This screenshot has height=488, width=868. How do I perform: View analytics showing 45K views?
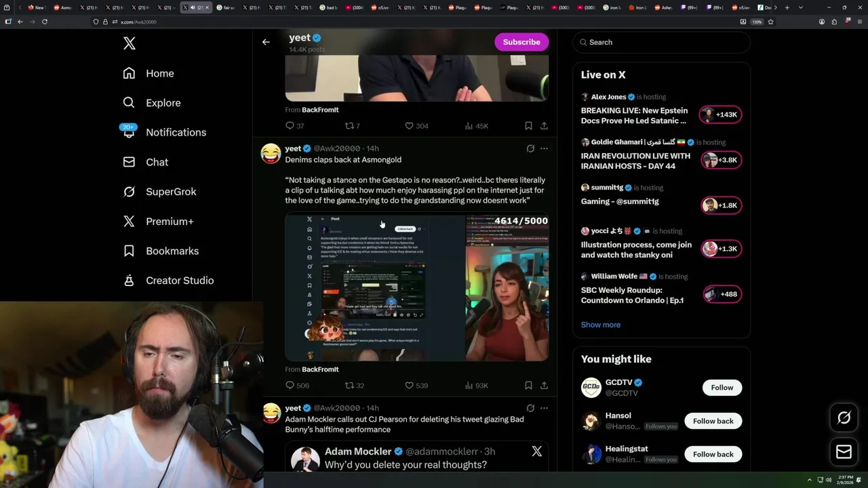(476, 126)
